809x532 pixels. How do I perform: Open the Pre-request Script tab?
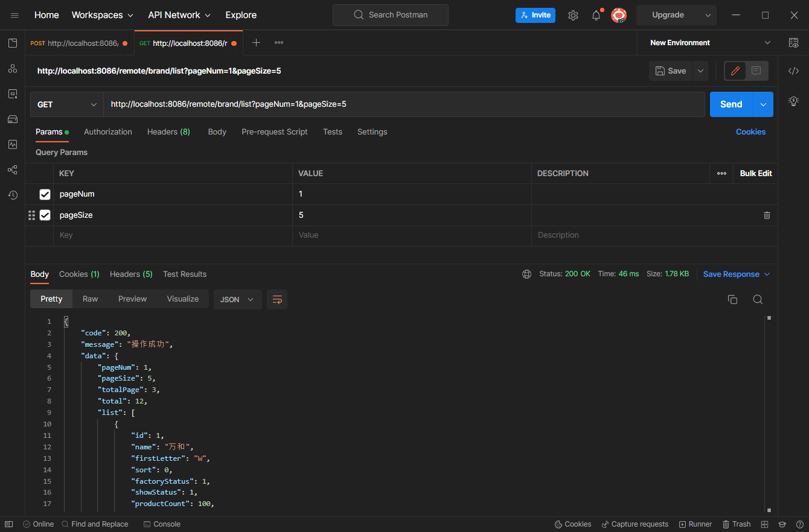[x=275, y=131]
